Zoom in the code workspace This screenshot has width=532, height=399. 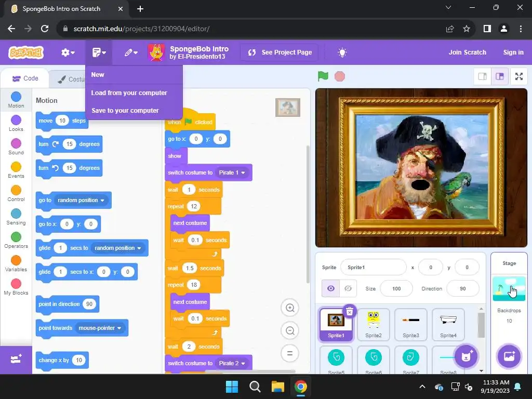point(290,308)
